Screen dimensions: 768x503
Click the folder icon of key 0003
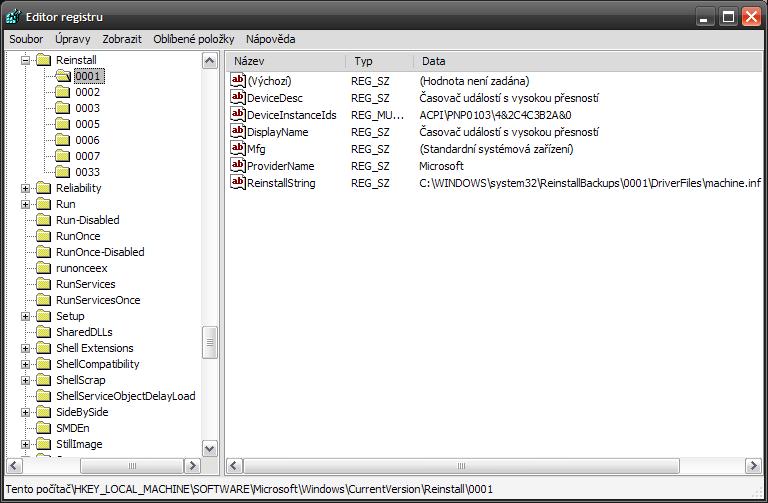(62, 108)
